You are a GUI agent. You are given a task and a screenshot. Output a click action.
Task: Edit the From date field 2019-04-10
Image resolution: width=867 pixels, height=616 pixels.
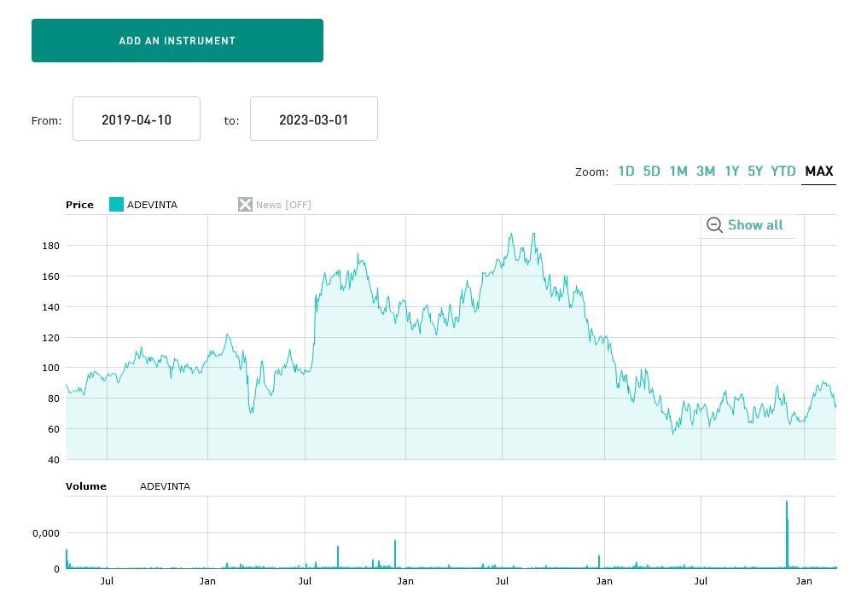click(x=137, y=119)
